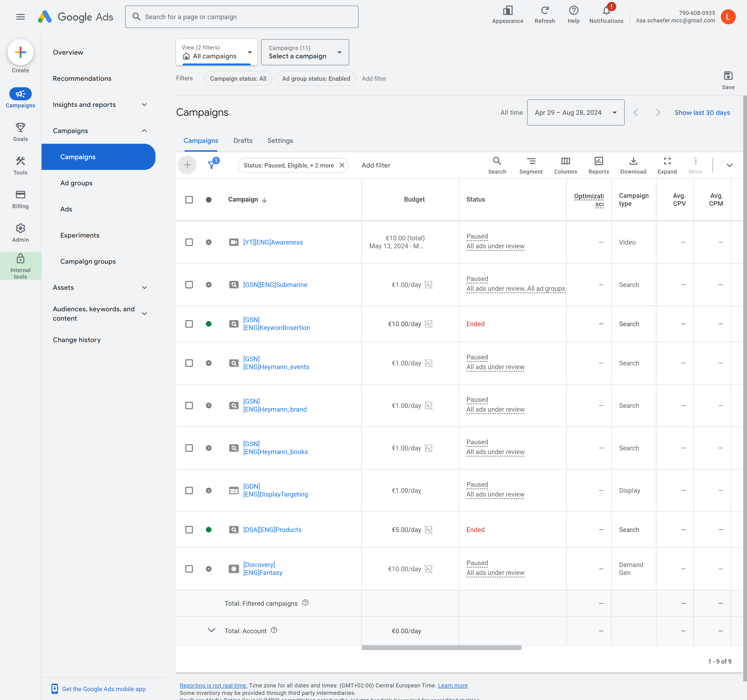The height and width of the screenshot is (700, 747).
Task: Toggle the select-all campaigns checkbox
Action: pos(189,200)
